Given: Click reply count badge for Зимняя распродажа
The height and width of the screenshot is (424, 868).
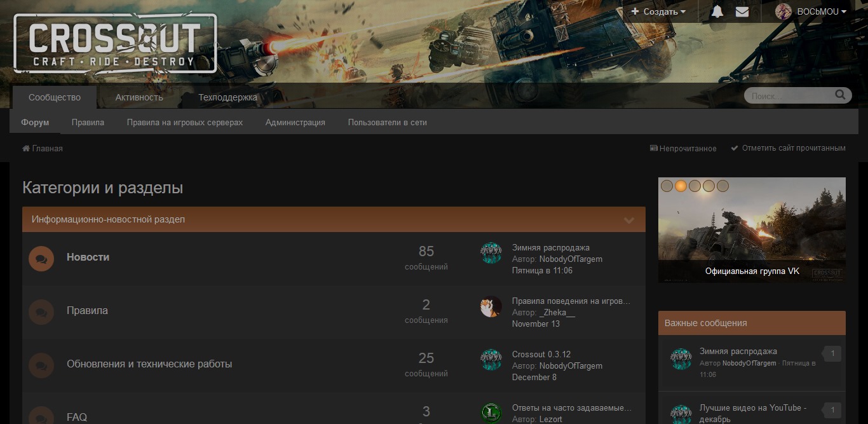Looking at the screenshot, I should point(832,354).
